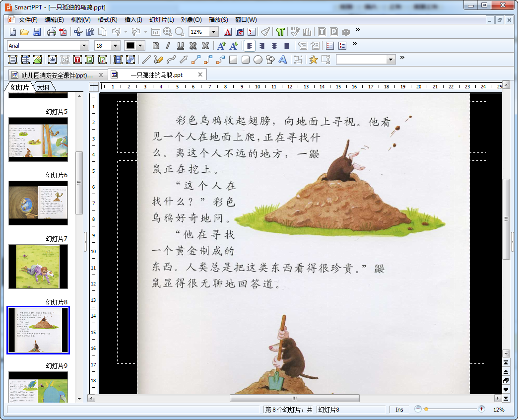Screen dimensions: 518x420
Task: Open the empty combo box on drawing toolbar
Action: [366, 60]
